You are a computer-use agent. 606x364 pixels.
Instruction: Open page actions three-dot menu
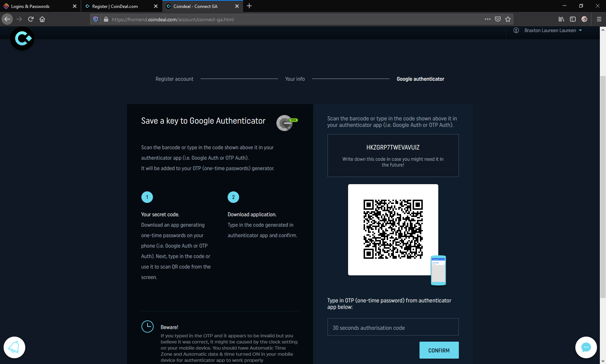(x=488, y=19)
